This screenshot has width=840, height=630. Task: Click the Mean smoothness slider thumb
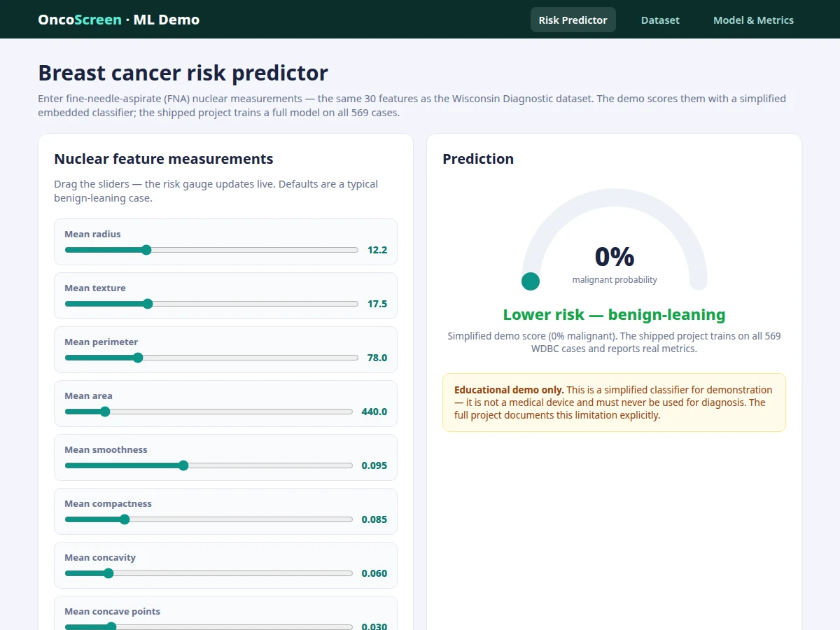183,465
